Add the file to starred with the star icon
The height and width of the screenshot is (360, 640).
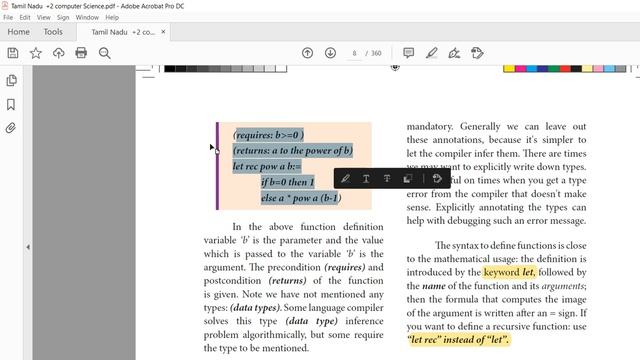36,53
